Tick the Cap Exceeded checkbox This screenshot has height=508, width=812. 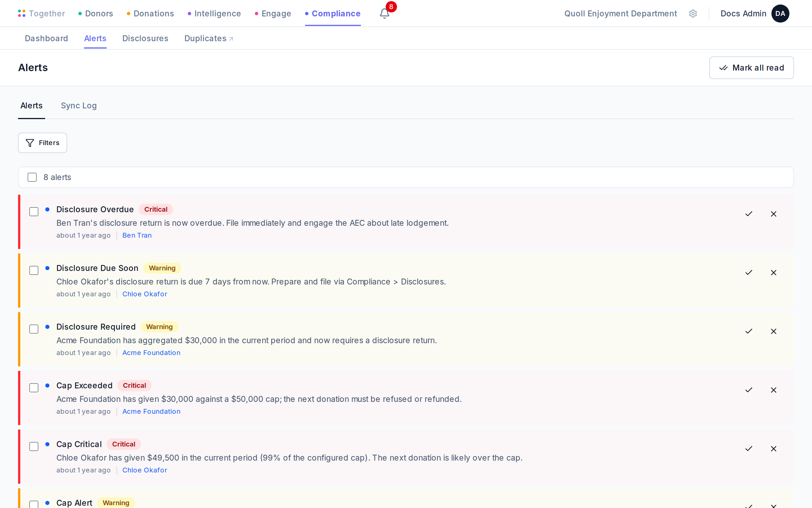[34, 388]
